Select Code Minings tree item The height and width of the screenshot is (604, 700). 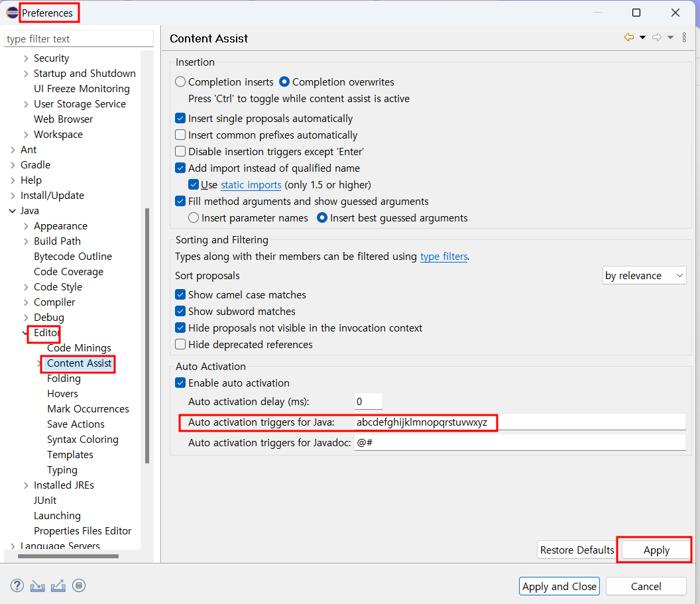pos(79,348)
